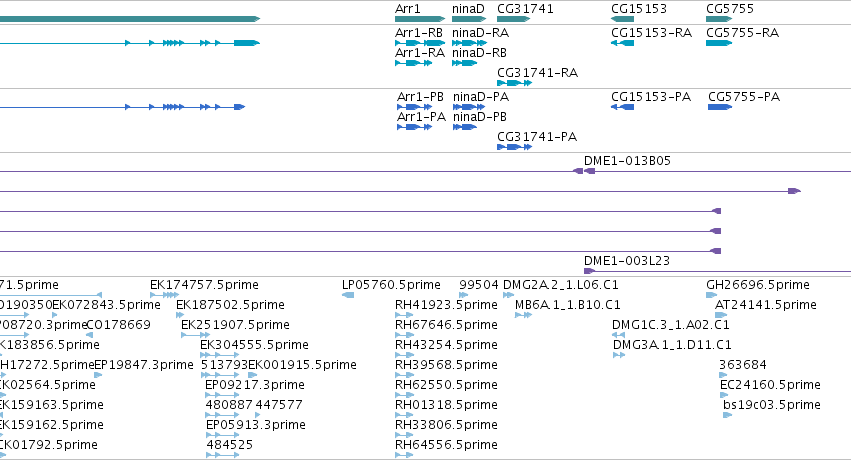Viewport: 851px width, 460px height.
Task: Select the CG31741 gene arrow
Action: coord(513,19)
